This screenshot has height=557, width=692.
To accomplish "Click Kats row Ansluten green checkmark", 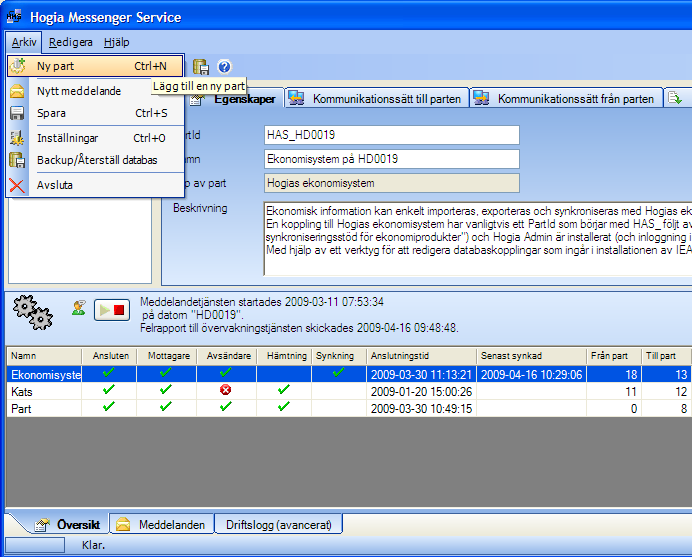I will 109,389.
